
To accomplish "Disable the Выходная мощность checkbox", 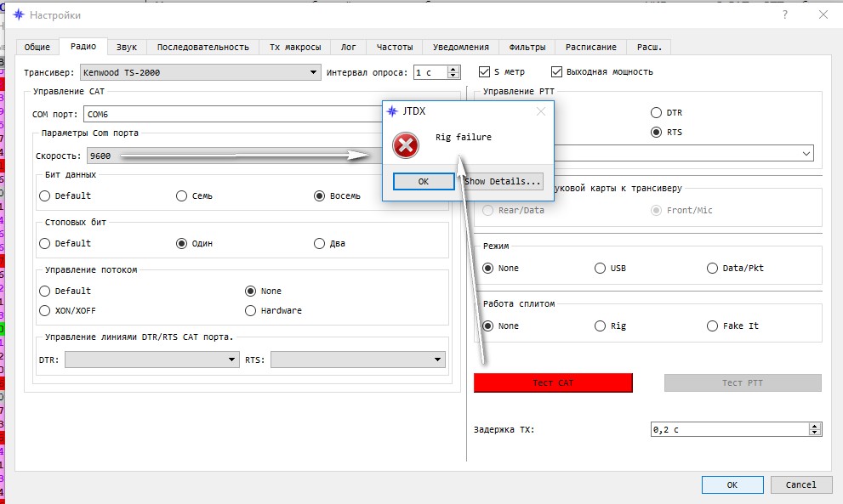I will coord(557,72).
